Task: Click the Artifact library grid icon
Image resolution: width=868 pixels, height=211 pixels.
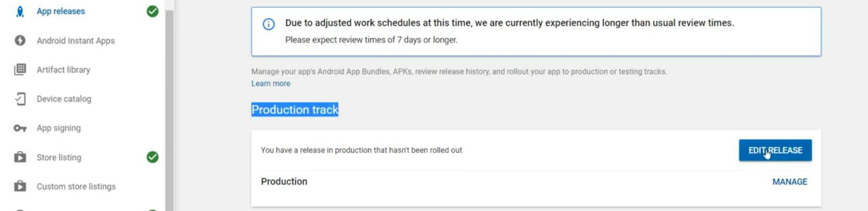Action: 20,70
